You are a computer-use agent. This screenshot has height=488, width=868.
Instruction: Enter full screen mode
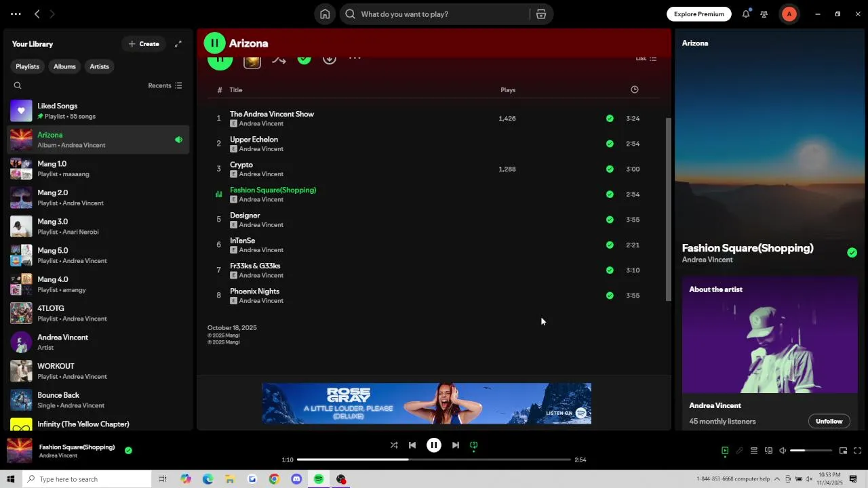[x=857, y=451]
